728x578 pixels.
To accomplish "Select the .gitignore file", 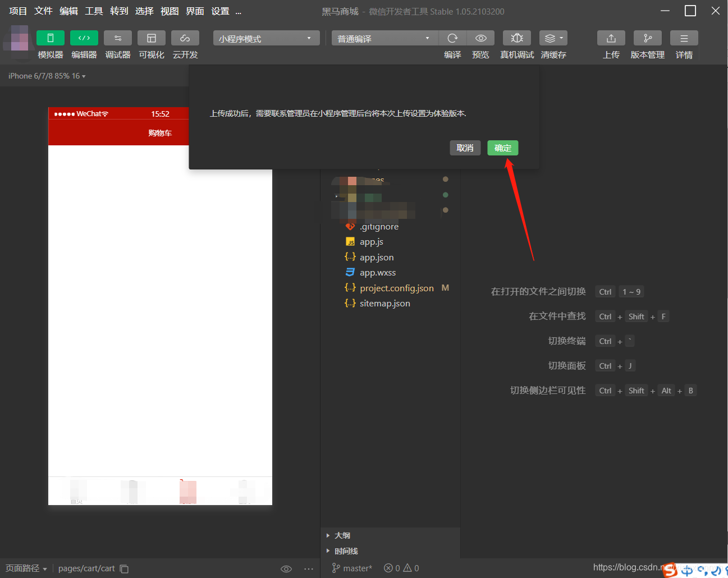I will point(379,227).
